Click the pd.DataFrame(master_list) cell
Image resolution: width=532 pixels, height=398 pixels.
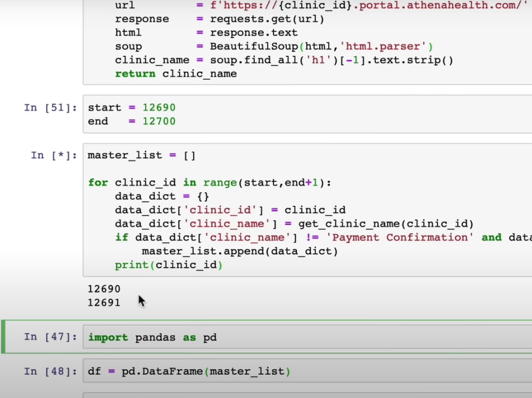click(307, 371)
